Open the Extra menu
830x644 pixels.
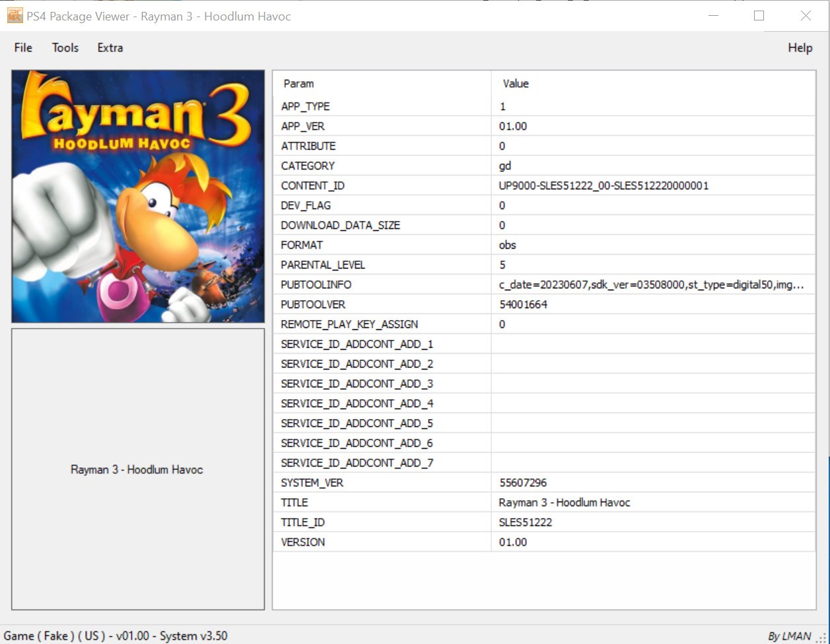tap(110, 48)
